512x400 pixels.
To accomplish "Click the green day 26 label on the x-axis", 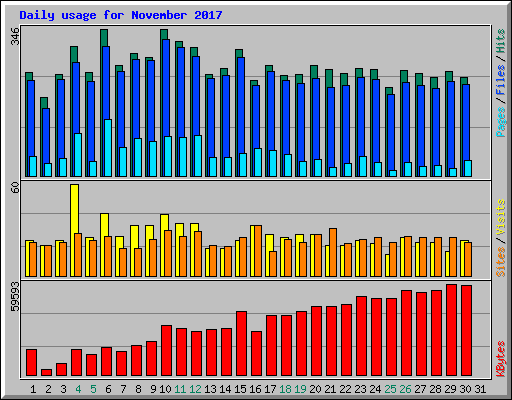I will [x=405, y=389].
